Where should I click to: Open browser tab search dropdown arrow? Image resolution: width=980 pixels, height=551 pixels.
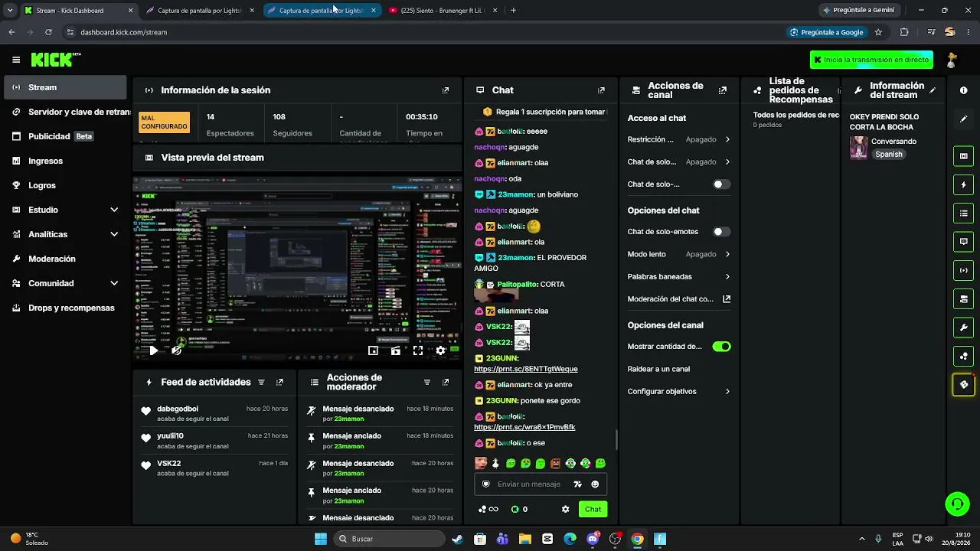click(x=9, y=10)
